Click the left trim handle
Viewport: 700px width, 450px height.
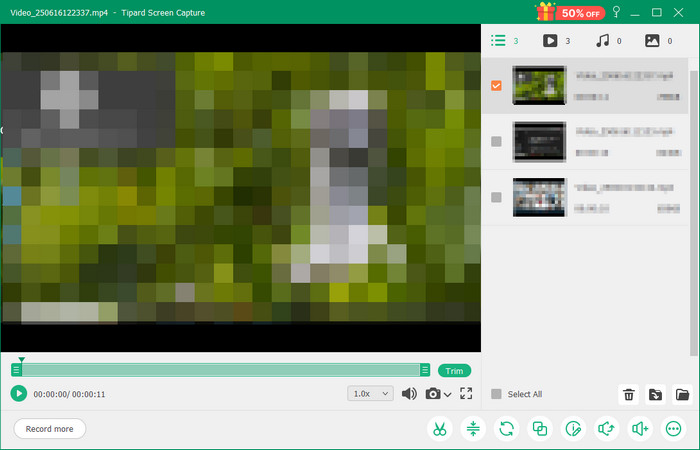[16, 370]
